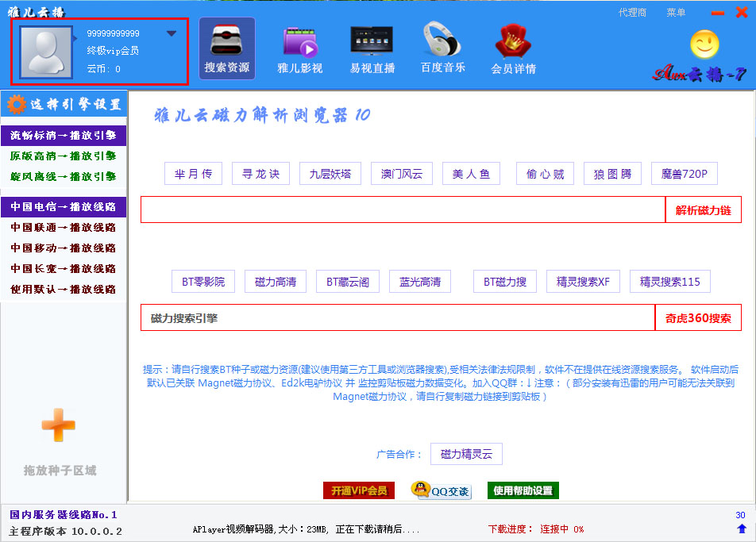Select 旋风离线 playback engine
Image resolution: width=756 pixels, height=542 pixels.
click(64, 177)
